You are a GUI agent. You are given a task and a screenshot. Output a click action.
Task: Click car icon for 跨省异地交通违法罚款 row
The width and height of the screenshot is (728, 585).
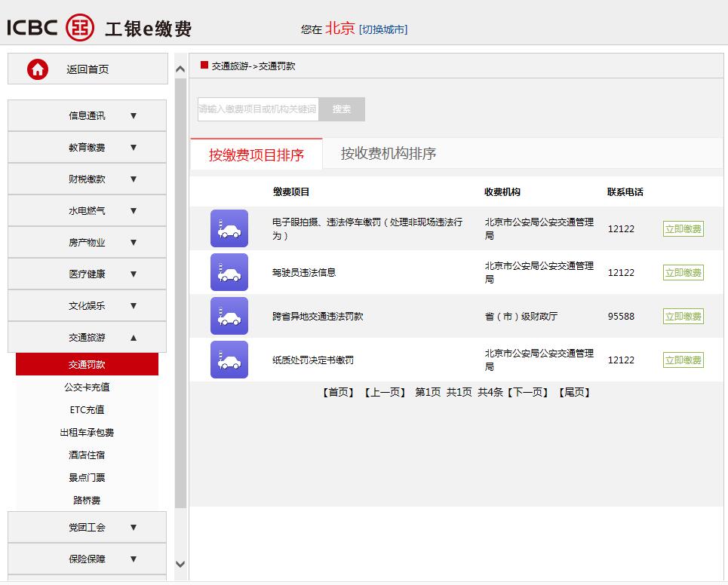(229, 316)
